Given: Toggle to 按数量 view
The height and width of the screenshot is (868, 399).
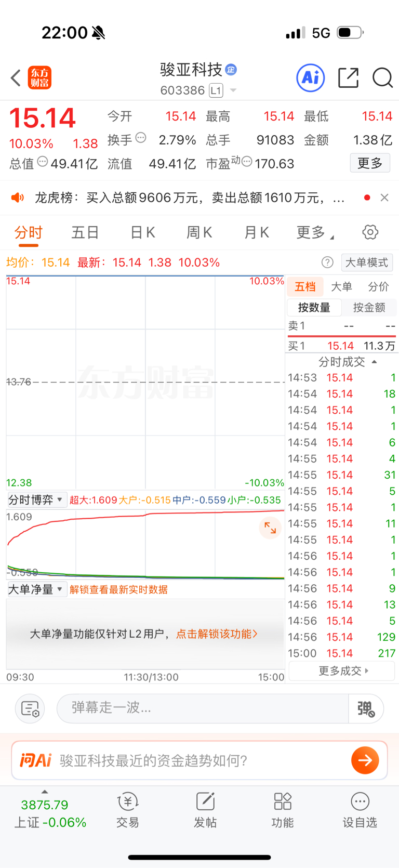Looking at the screenshot, I should tap(314, 307).
